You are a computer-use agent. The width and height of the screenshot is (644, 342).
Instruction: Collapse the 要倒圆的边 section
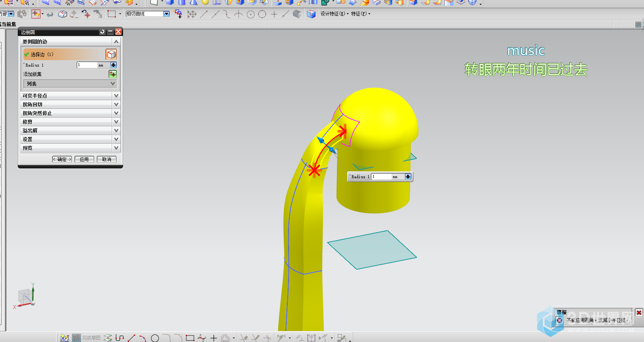70,42
